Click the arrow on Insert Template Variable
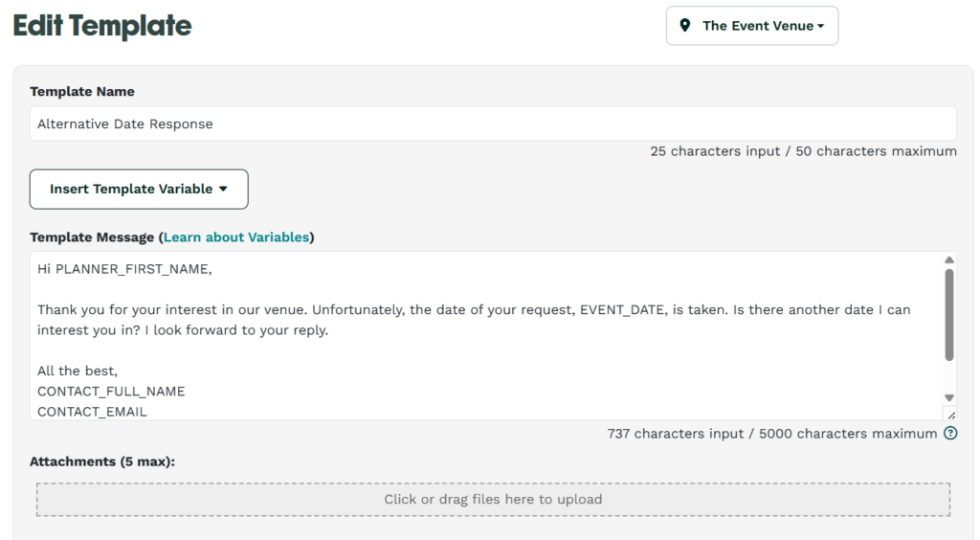Image resolution: width=980 pixels, height=540 pixels. coord(223,189)
